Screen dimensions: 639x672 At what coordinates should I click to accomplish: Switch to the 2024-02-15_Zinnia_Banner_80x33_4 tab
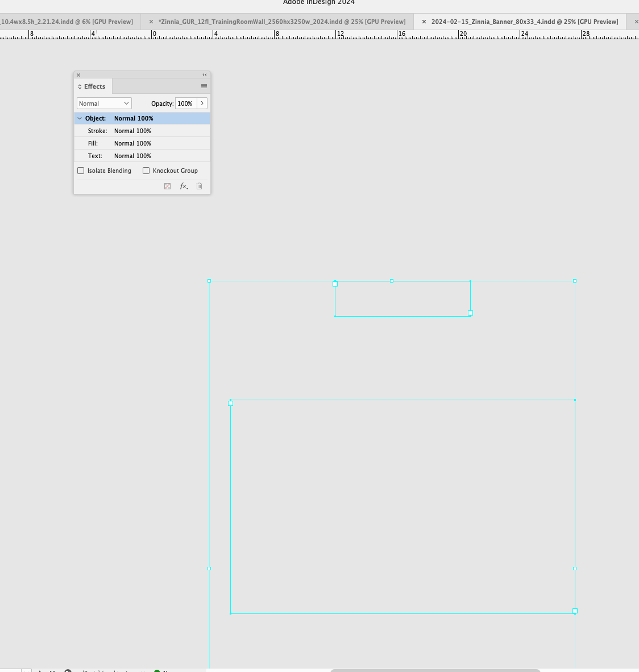coord(524,21)
